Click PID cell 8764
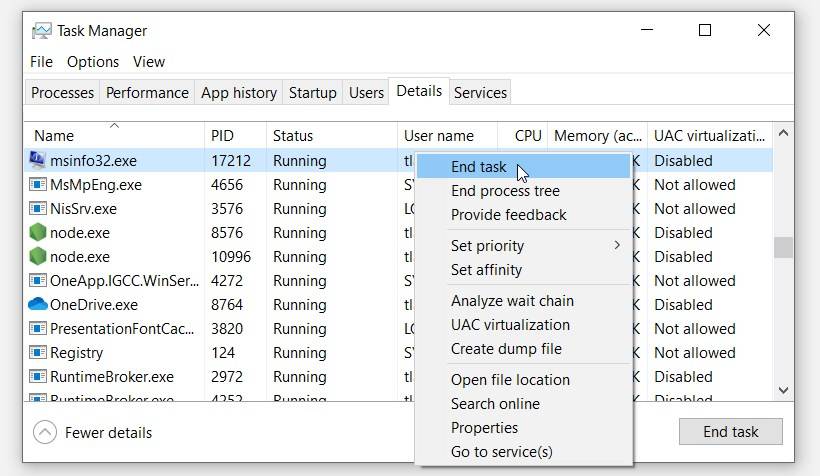The height and width of the screenshot is (476, 820). point(227,304)
